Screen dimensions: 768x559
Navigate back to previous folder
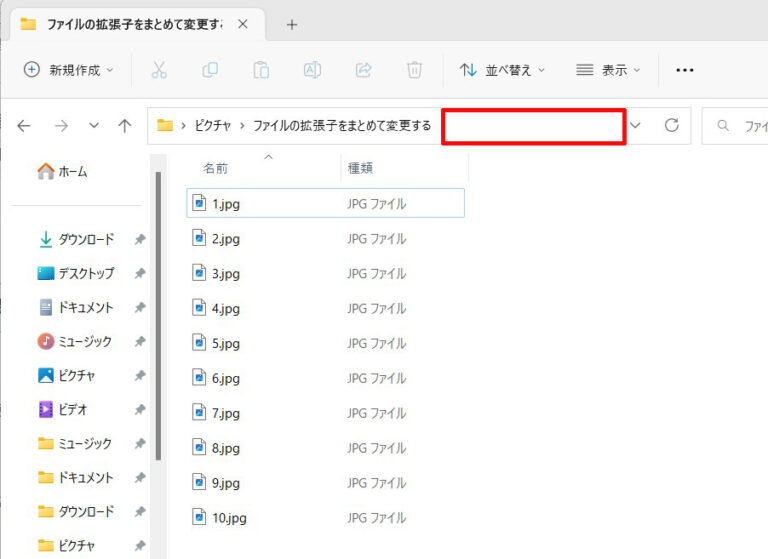(x=25, y=126)
